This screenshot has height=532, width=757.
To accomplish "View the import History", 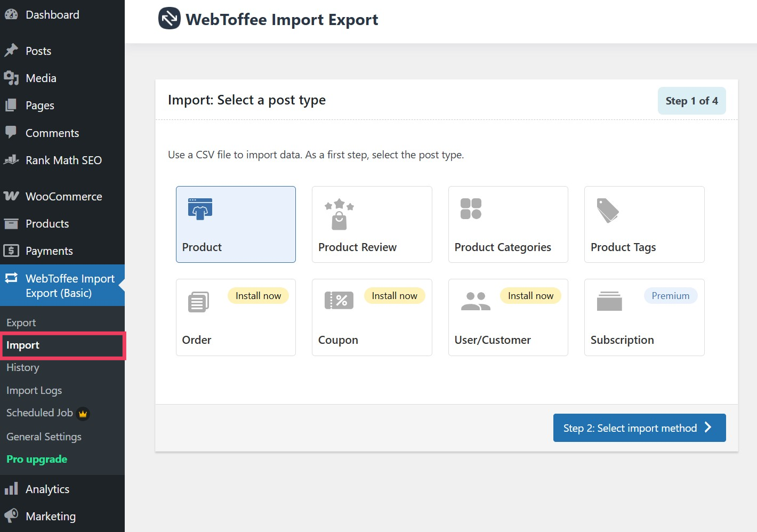I will (x=22, y=367).
